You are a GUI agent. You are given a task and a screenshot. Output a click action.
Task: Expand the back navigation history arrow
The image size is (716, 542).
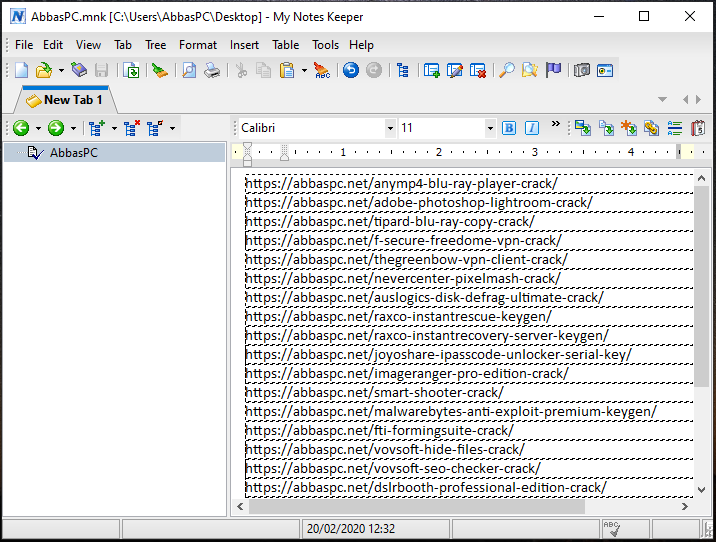[x=38, y=129]
